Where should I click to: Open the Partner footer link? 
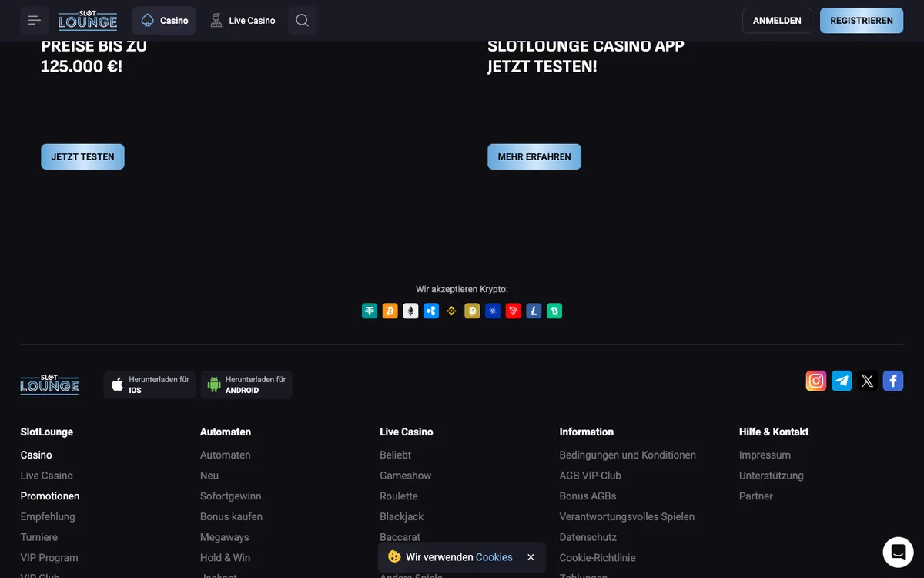pos(756,496)
